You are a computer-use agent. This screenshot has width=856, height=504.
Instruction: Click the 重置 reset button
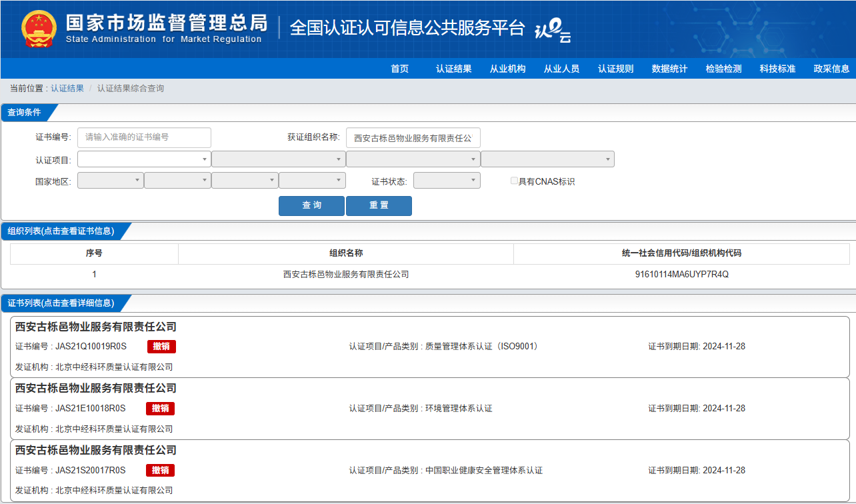point(379,205)
